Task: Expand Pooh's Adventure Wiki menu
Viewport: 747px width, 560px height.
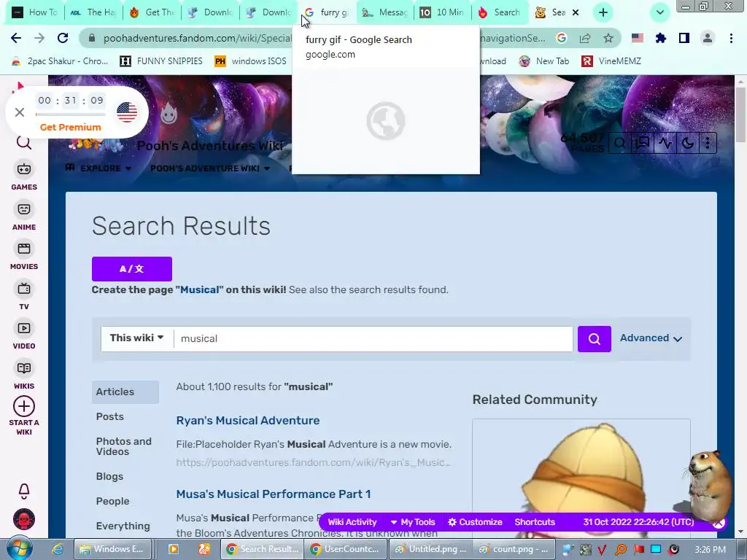Action: (x=210, y=168)
